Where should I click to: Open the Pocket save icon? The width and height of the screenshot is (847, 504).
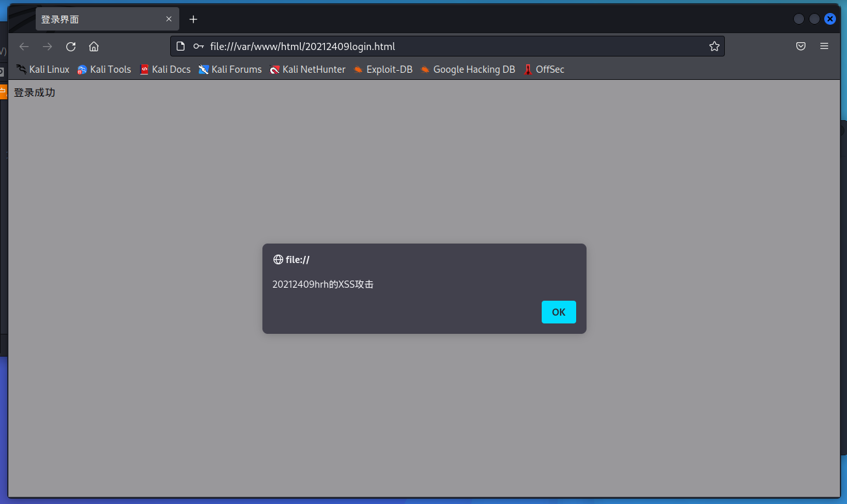pos(801,46)
